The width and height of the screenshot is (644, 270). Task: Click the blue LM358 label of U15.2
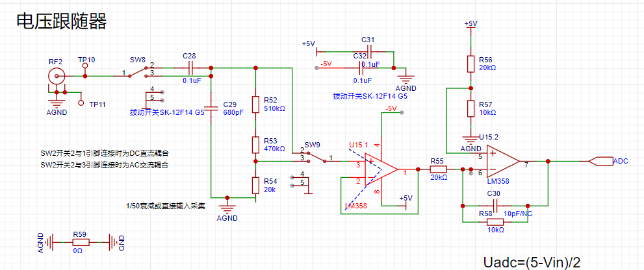click(x=498, y=181)
